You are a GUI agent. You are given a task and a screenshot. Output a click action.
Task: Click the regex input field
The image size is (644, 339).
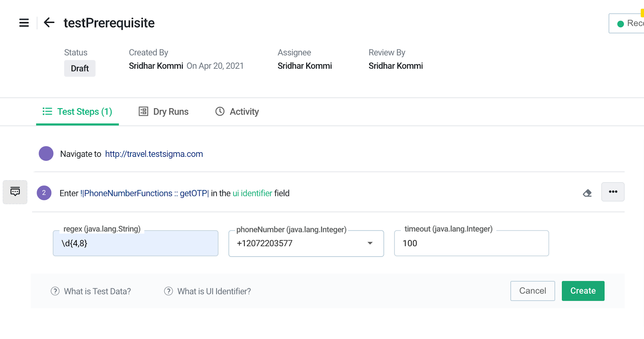click(x=136, y=243)
